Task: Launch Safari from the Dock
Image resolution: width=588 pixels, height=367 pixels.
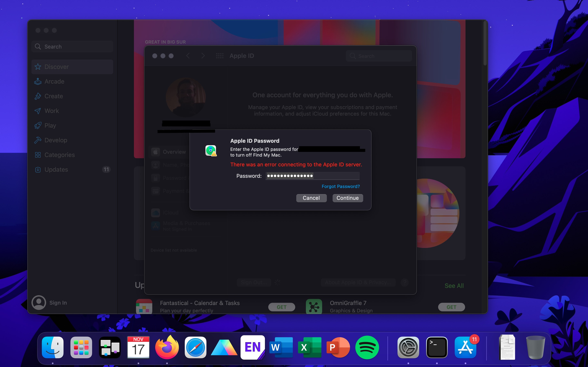Action: pos(195,347)
